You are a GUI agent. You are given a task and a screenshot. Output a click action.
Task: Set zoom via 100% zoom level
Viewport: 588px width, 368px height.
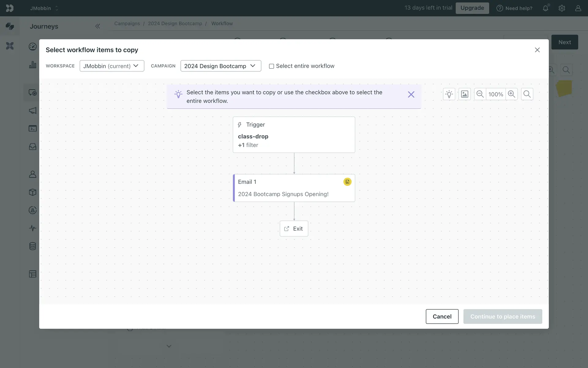[496, 94]
